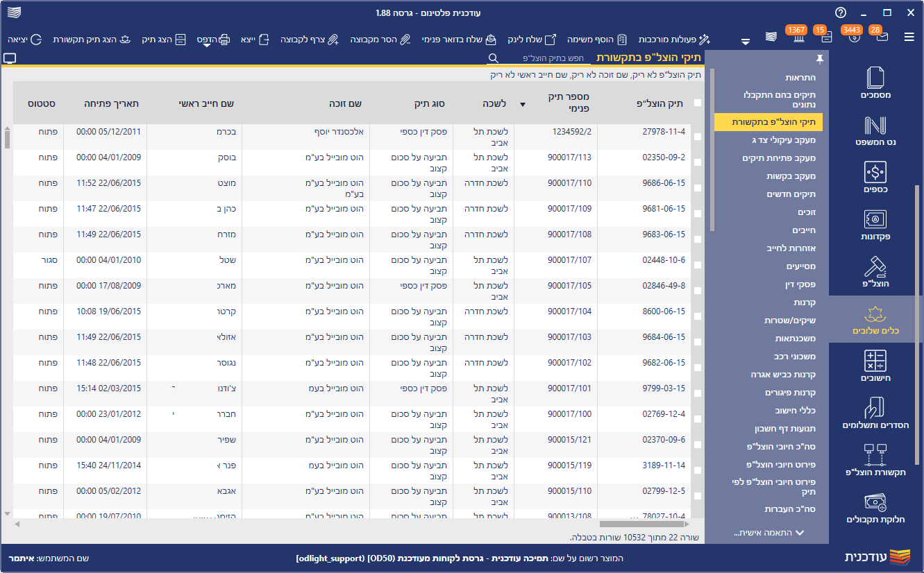Check row checkbox for file 27978-11-4
Screen dimensions: 924x573
698,137
